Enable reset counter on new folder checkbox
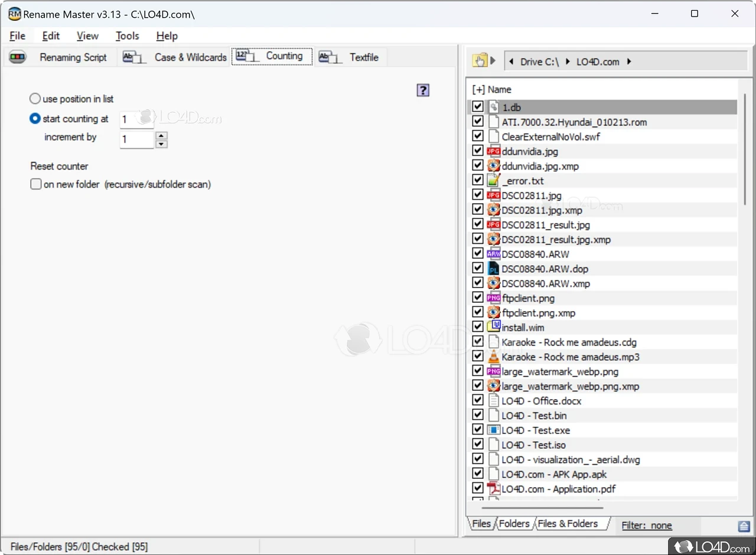 tap(36, 184)
